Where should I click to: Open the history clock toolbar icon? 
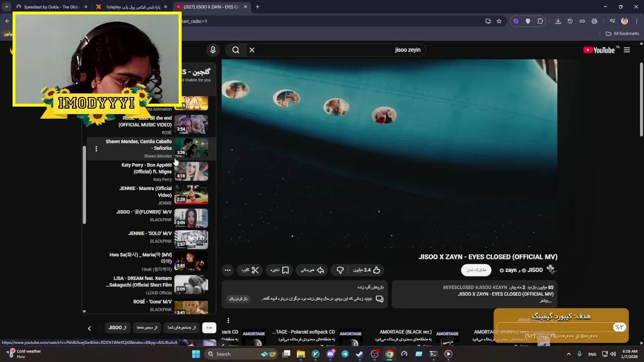coord(570,21)
